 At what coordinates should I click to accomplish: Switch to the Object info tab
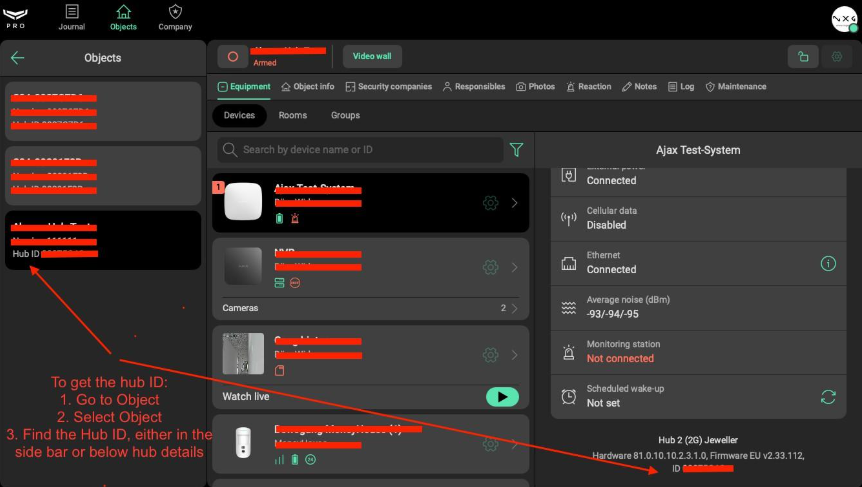pos(308,87)
